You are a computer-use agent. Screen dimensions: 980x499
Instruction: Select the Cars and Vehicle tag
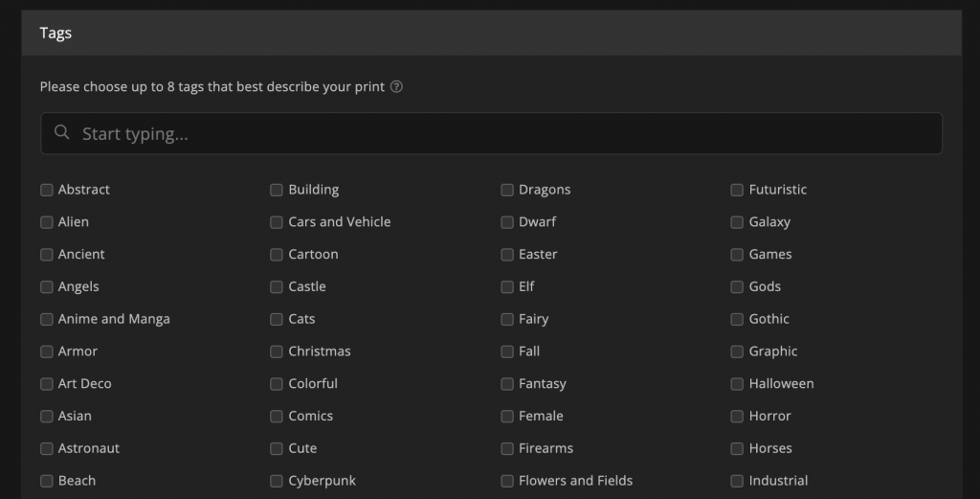(x=277, y=222)
